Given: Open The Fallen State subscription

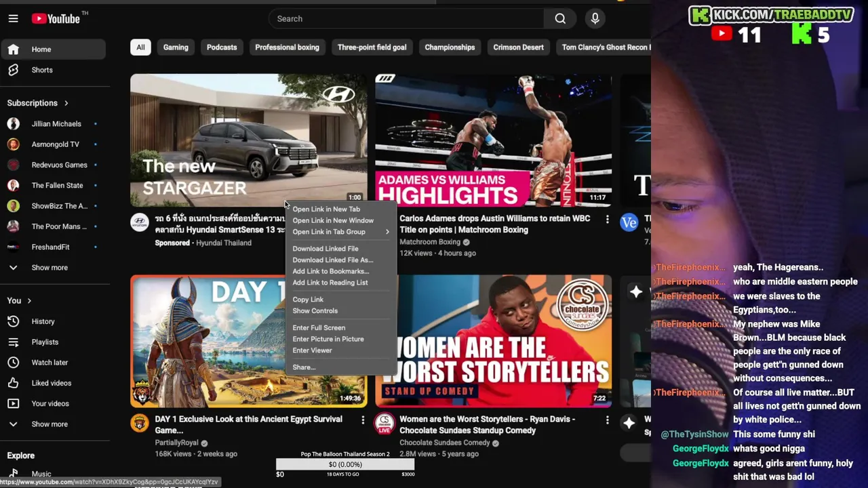Looking at the screenshot, I should [53, 185].
